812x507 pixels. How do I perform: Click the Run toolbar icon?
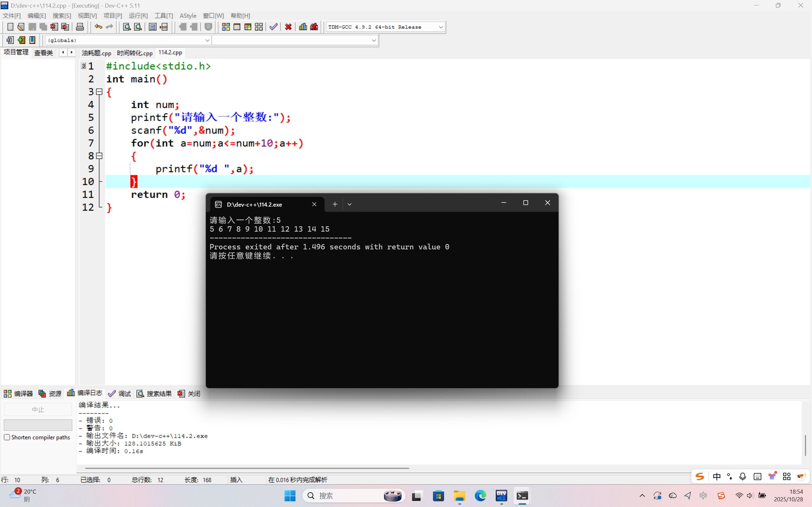click(x=237, y=27)
